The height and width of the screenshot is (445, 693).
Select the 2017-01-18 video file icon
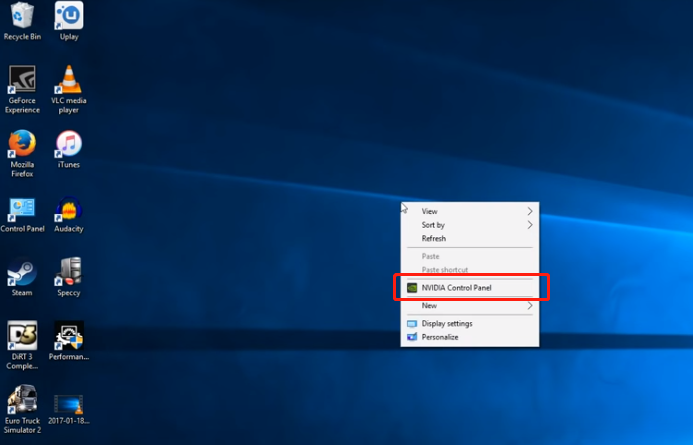(x=69, y=410)
